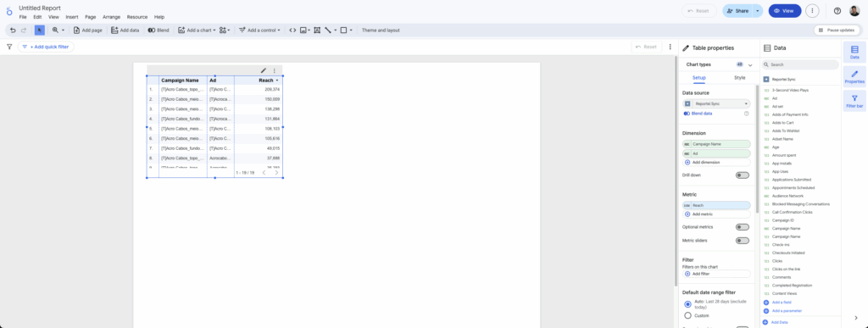
Task: Open the Reportei Sync data source dropdown
Action: click(717, 103)
